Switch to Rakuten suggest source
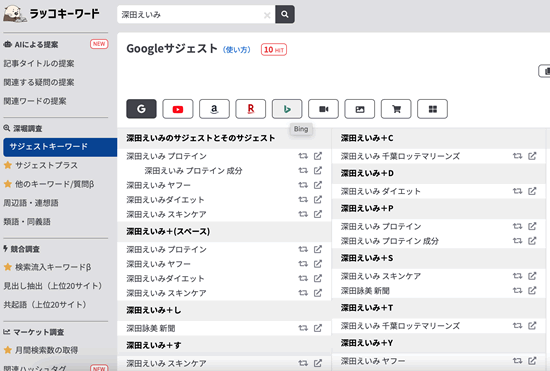Viewport: 550px width, 371px height. pyautogui.click(x=250, y=109)
